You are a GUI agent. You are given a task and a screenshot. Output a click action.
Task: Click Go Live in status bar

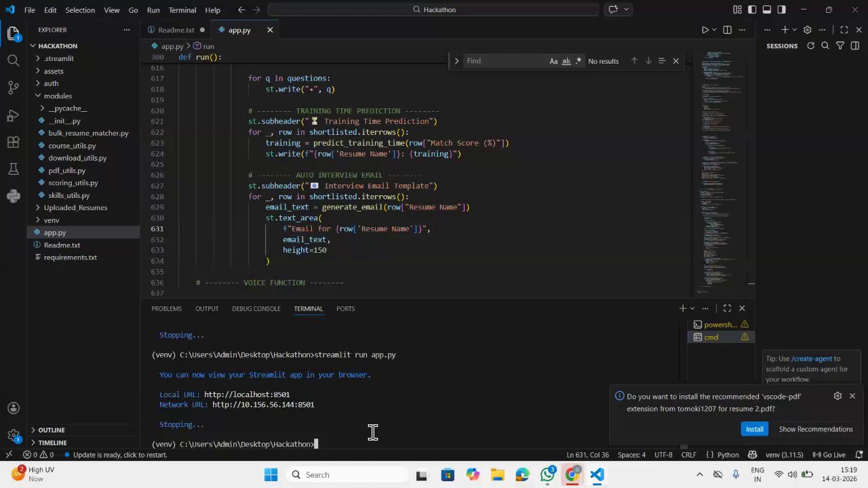(x=829, y=455)
